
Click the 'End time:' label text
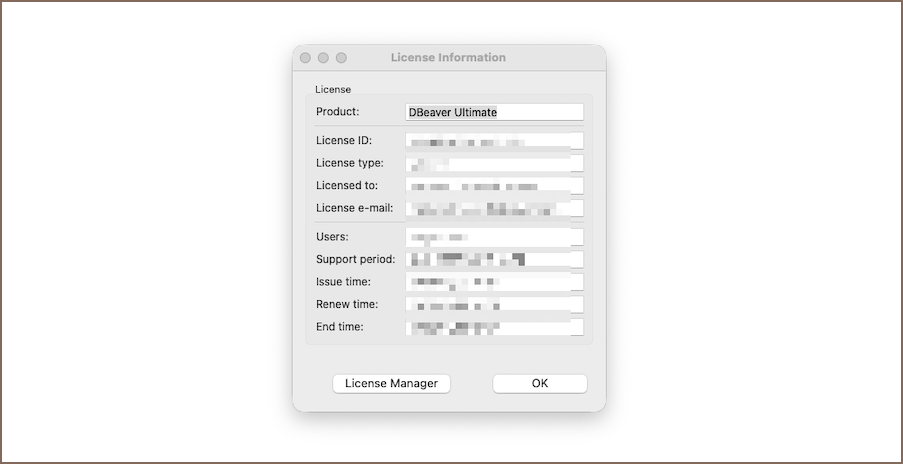click(340, 327)
